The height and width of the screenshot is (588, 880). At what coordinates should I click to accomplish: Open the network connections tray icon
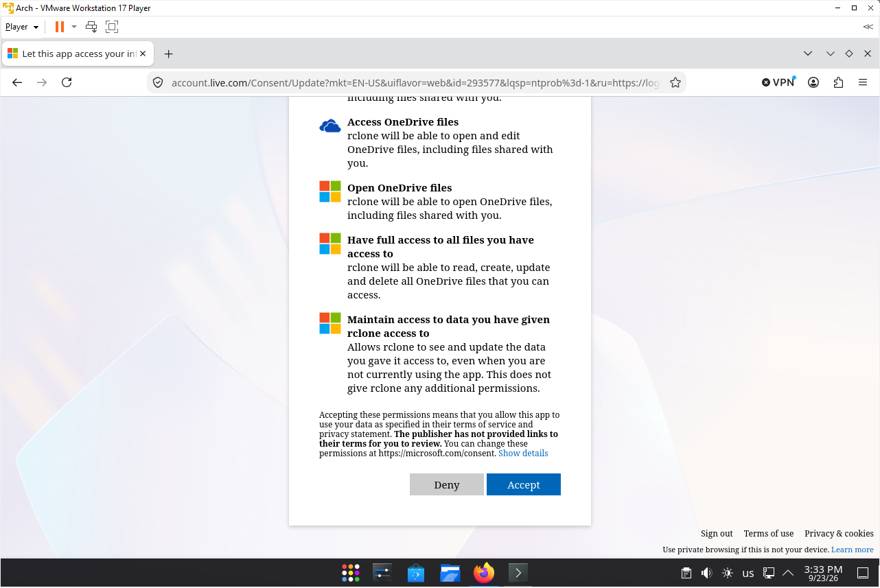[769, 573]
